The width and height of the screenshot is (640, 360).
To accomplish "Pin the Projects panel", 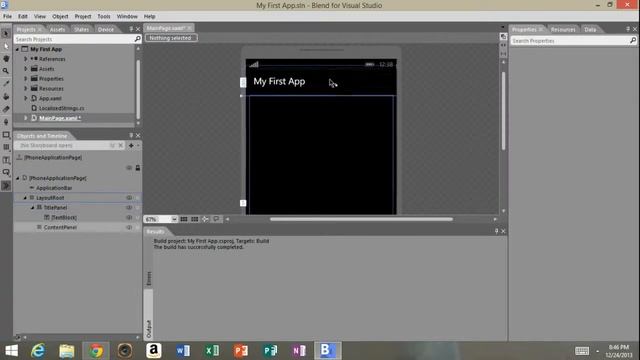I will 131,29.
